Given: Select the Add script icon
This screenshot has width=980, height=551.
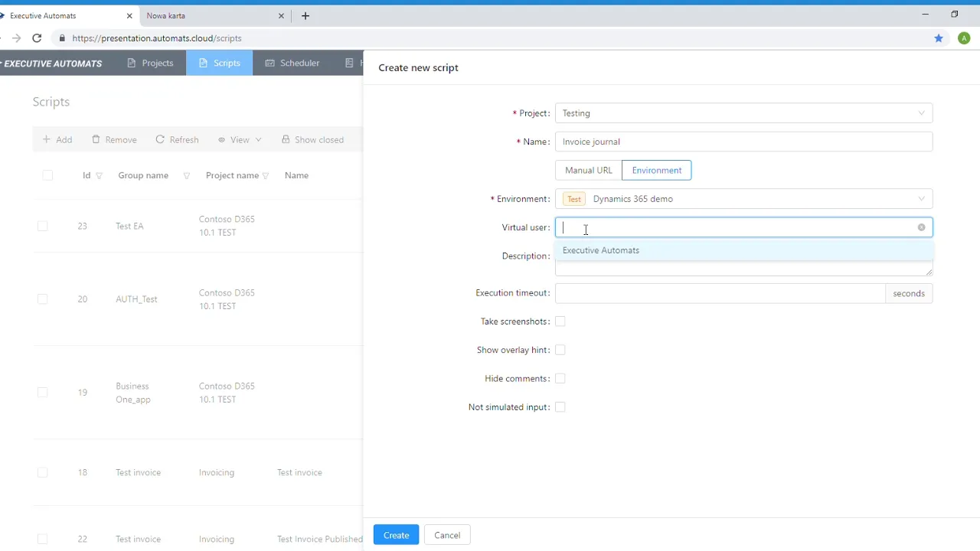Looking at the screenshot, I should [x=47, y=139].
